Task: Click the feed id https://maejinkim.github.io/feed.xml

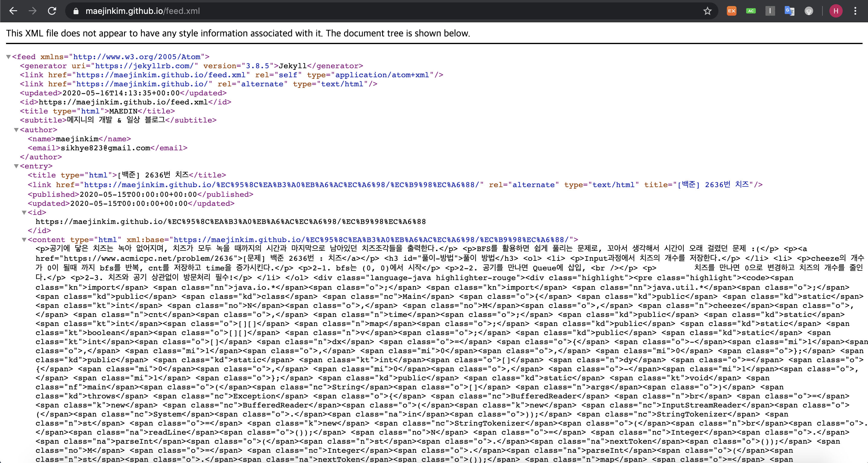Action: (x=123, y=102)
